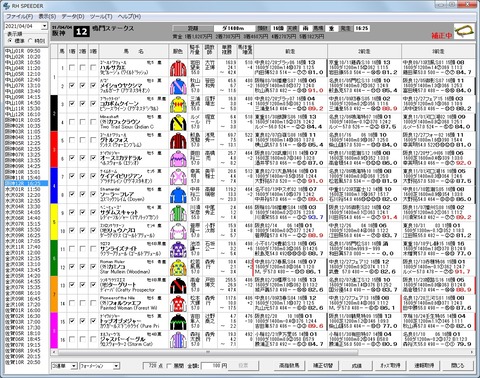Open the 3連単 bet type dropdown
The height and width of the screenshot is (378, 480).
pyautogui.click(x=74, y=366)
